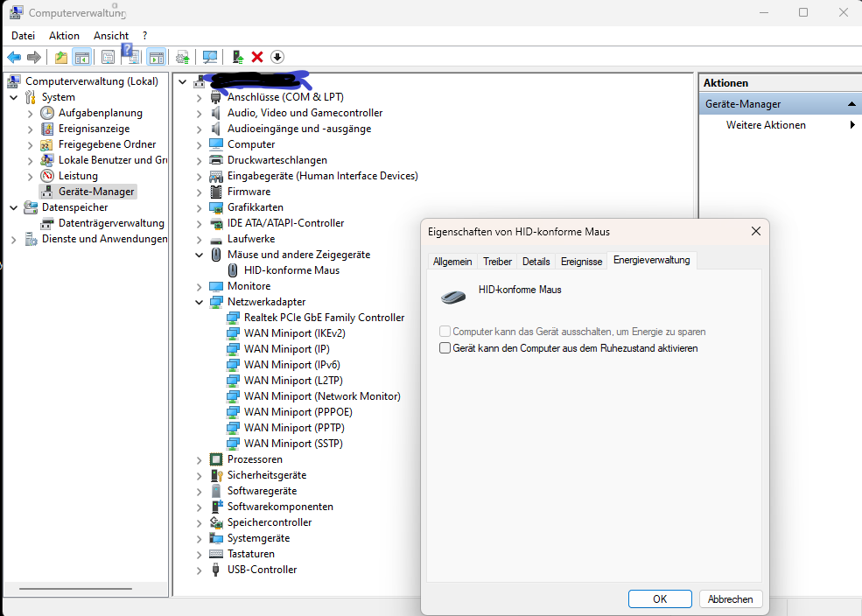This screenshot has width=862, height=616.
Task: Click Abbrechen in the properties dialog
Action: (x=730, y=599)
